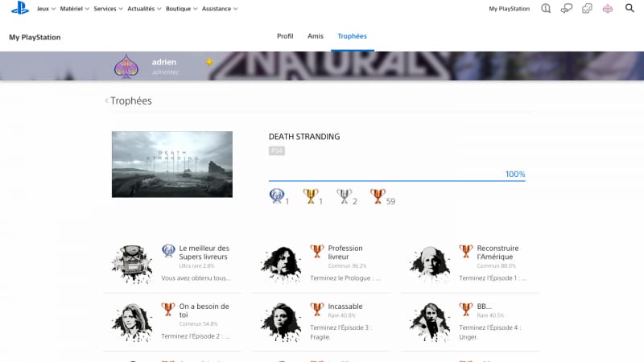Screen dimensions: 644x362
Task: Click adrien's spade profile avatar
Action: pyautogui.click(x=126, y=66)
